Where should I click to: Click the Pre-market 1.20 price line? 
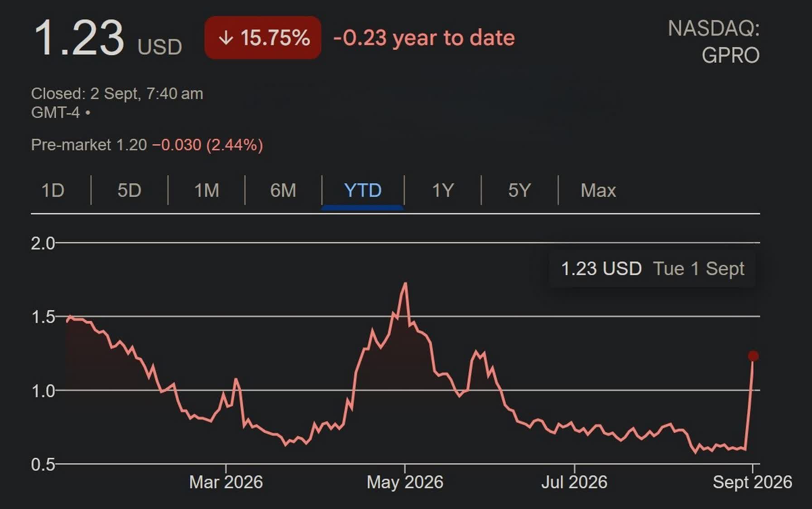(147, 145)
